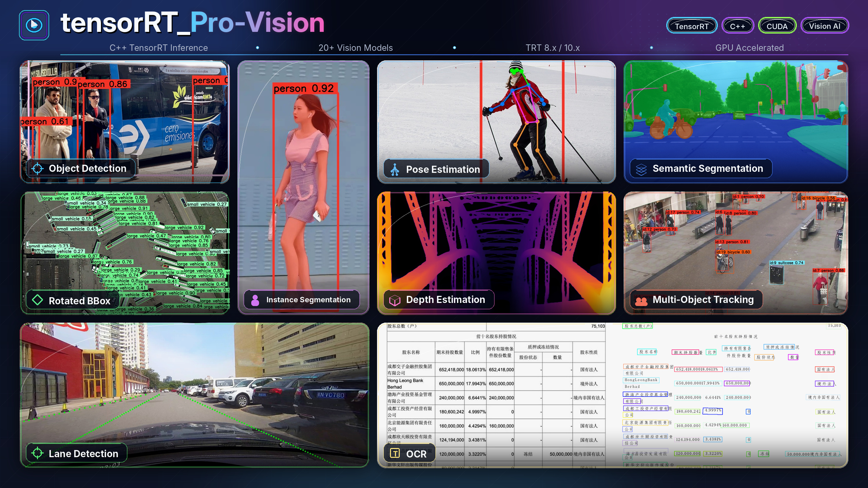
Task: Click the 'TRT 8.x / 10.x' text
Action: [x=553, y=48]
